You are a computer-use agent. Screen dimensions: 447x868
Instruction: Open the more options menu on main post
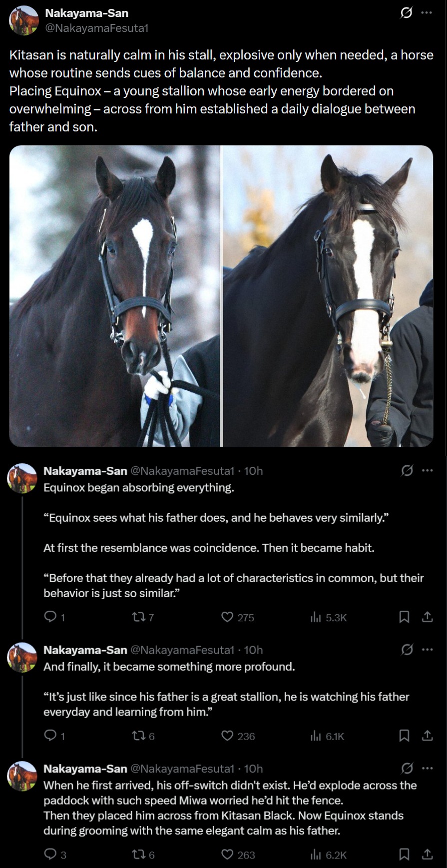(426, 13)
